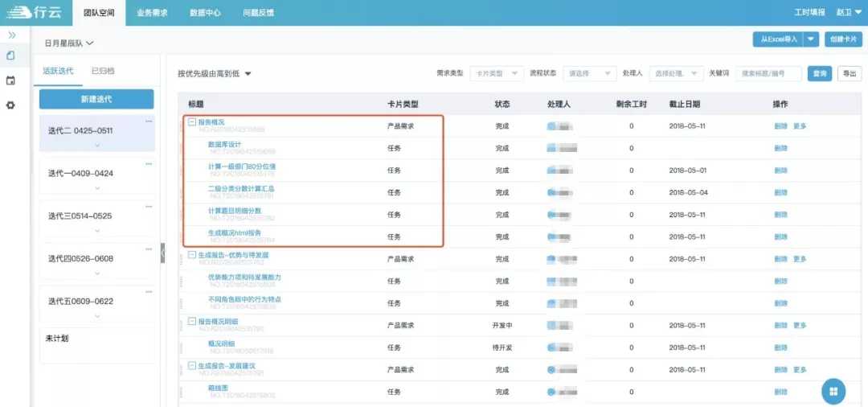The width and height of the screenshot is (868, 407).
Task: Expand the chevron under 迭代三0514-0525
Action: click(96, 231)
